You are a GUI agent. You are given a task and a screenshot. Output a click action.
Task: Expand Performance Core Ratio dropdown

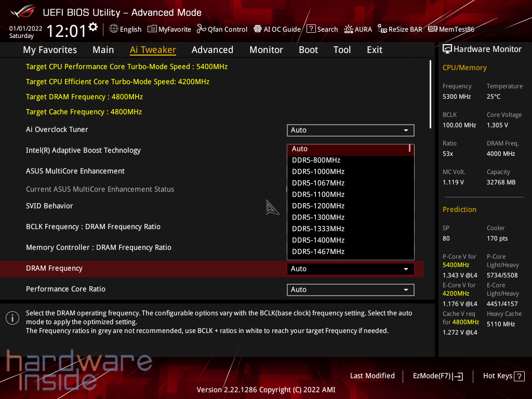(351, 290)
